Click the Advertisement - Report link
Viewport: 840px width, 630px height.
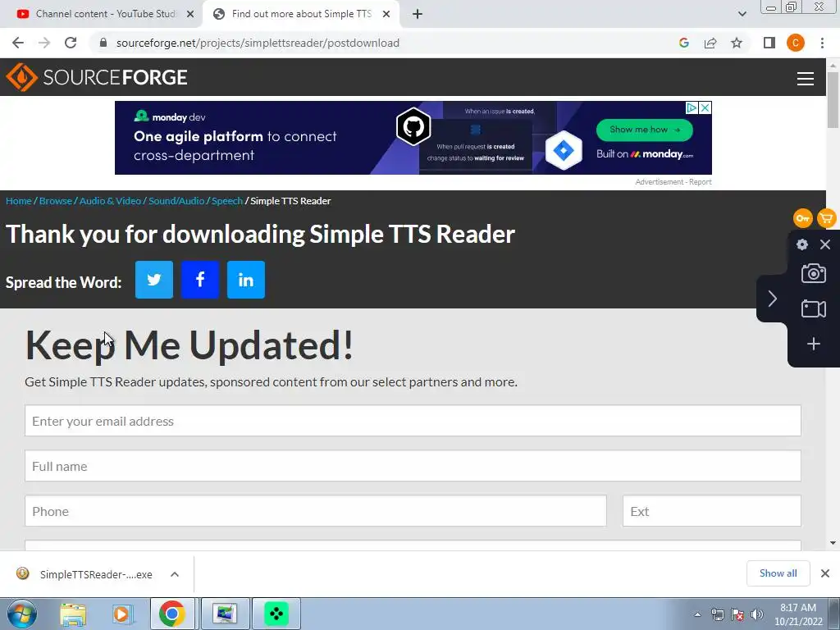pos(673,182)
